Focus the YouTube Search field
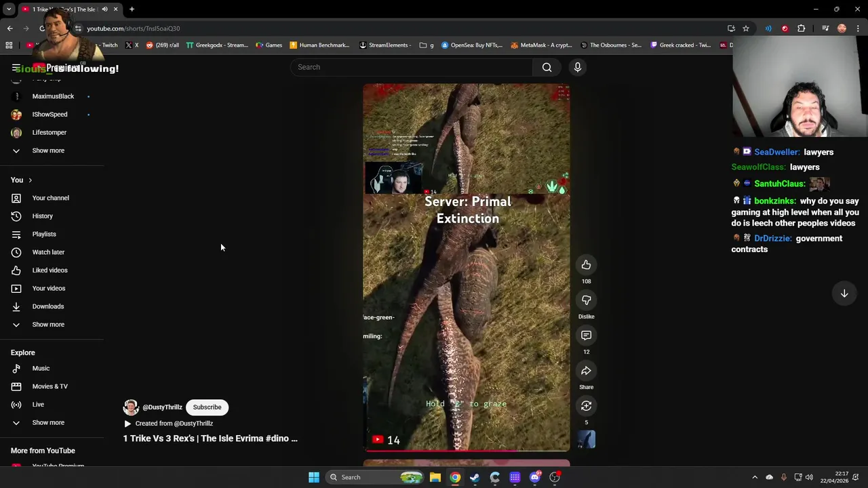Screen dimensions: 868x488 [x=412, y=67]
